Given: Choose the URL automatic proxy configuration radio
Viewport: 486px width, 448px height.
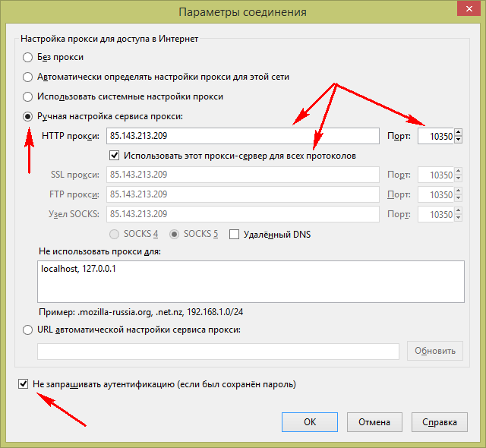Looking at the screenshot, I should point(27,330).
